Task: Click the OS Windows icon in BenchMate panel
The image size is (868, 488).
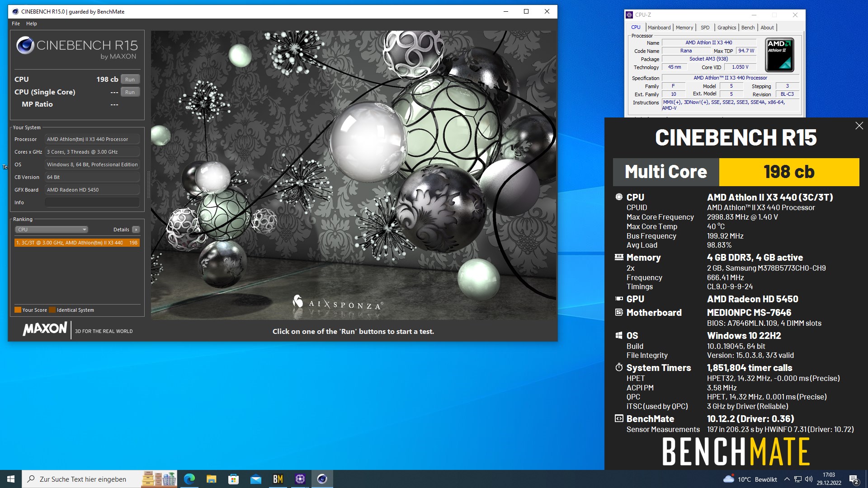Action: coord(619,335)
